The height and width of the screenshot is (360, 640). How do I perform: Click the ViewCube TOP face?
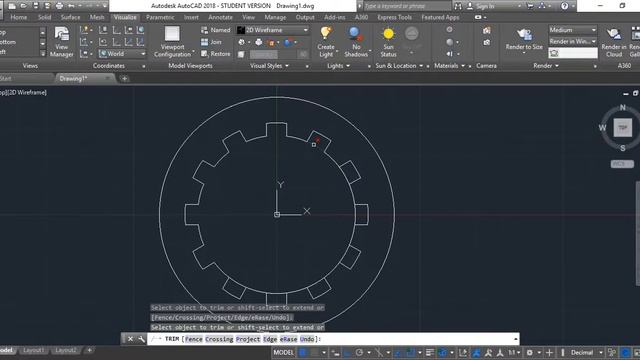coord(622,128)
